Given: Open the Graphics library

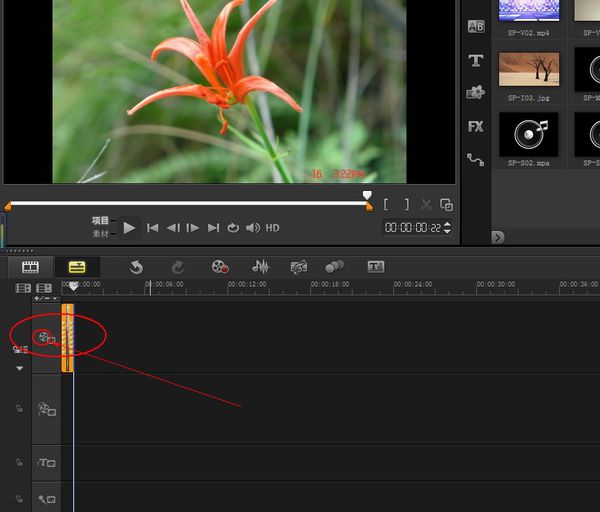Looking at the screenshot, I should coord(475,92).
